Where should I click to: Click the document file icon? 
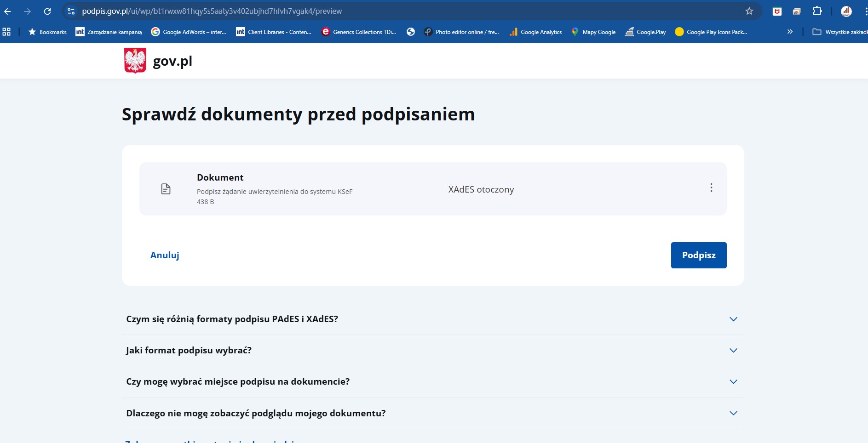pos(166,189)
